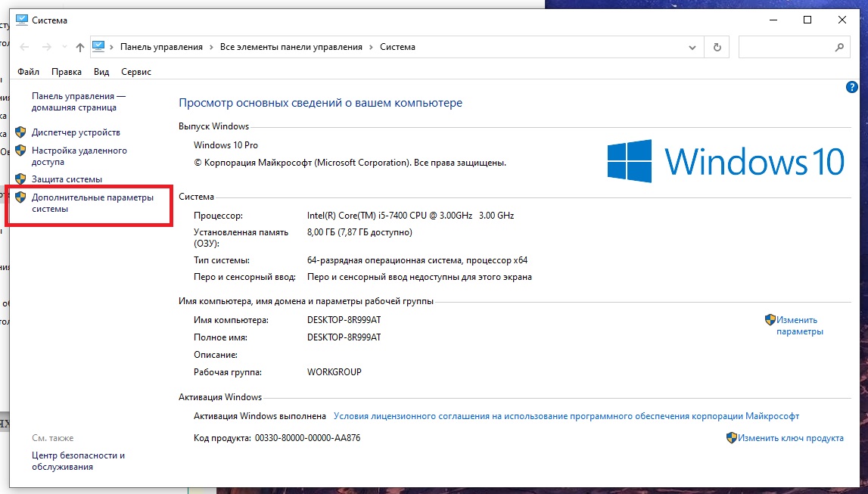
Task: Open Настройка удаленного доступа link
Action: pyautogui.click(x=79, y=156)
